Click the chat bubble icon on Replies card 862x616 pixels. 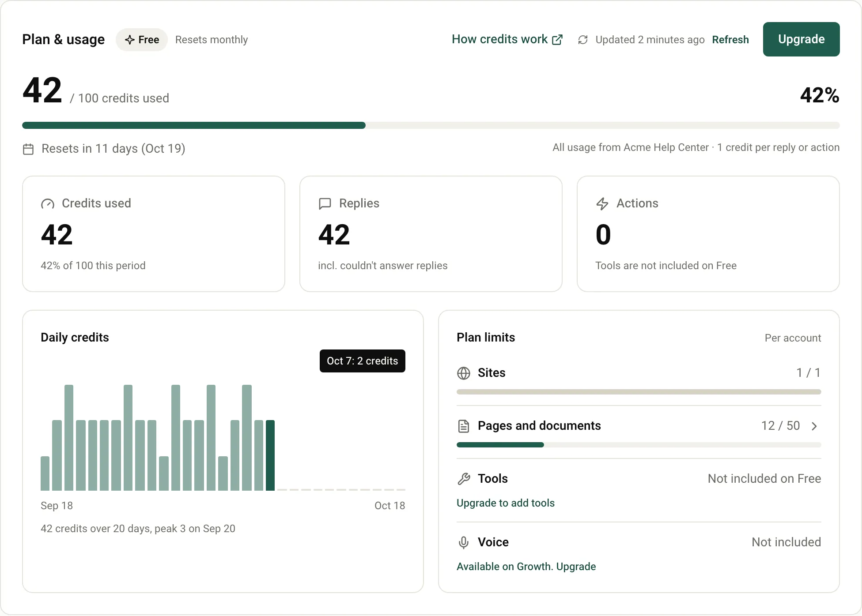[325, 203]
